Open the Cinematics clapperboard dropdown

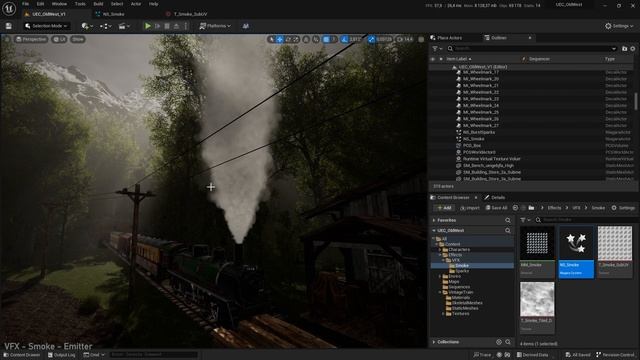coord(124,26)
